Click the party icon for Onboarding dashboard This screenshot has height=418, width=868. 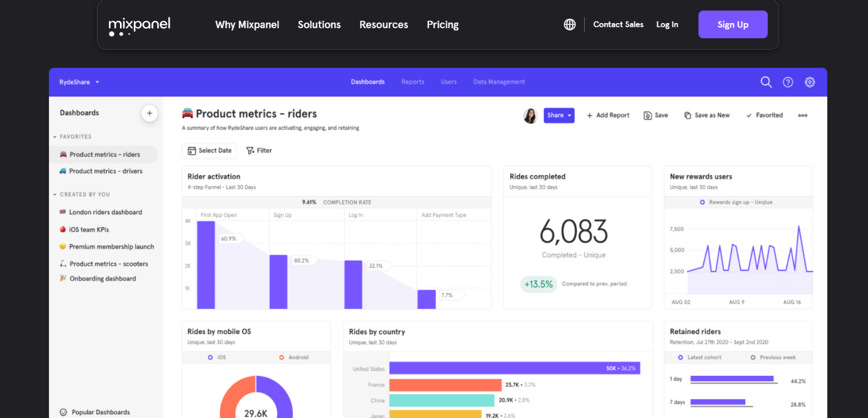[x=63, y=278]
